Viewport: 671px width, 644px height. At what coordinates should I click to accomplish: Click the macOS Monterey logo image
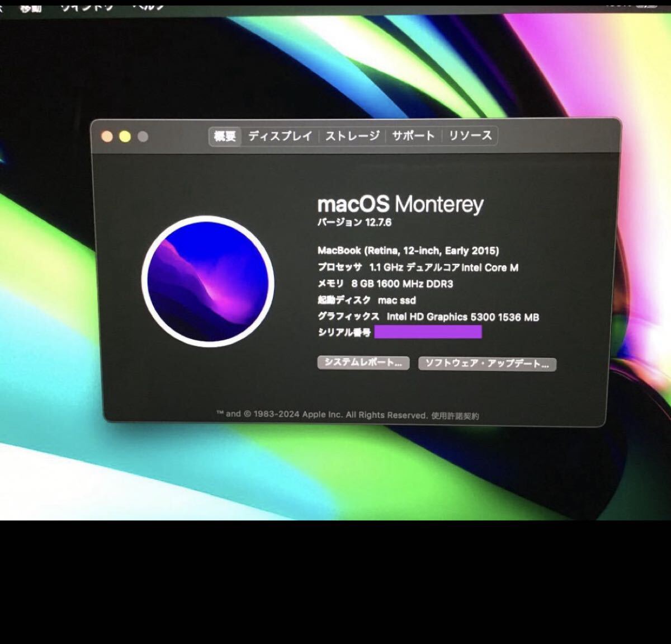tap(208, 281)
